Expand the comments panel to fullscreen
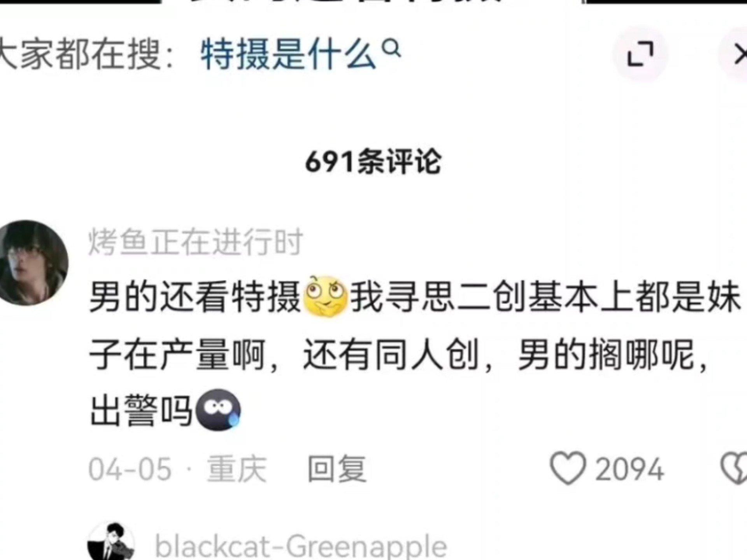The image size is (747, 560). pyautogui.click(x=640, y=54)
